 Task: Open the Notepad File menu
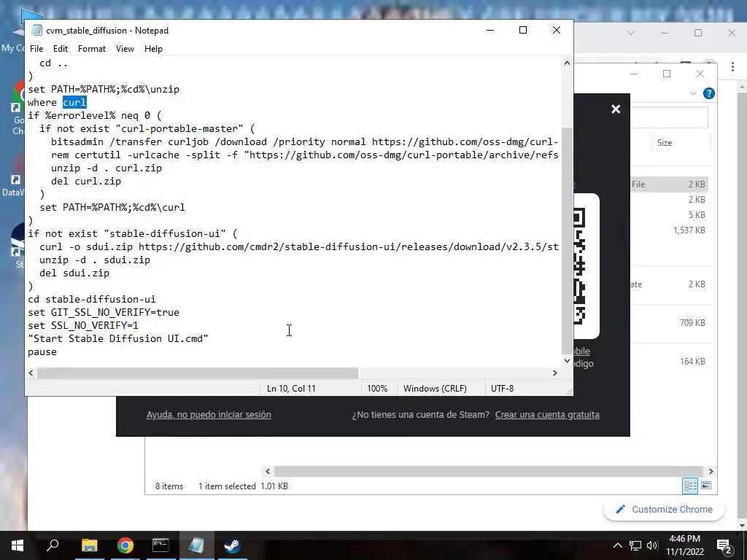click(36, 49)
